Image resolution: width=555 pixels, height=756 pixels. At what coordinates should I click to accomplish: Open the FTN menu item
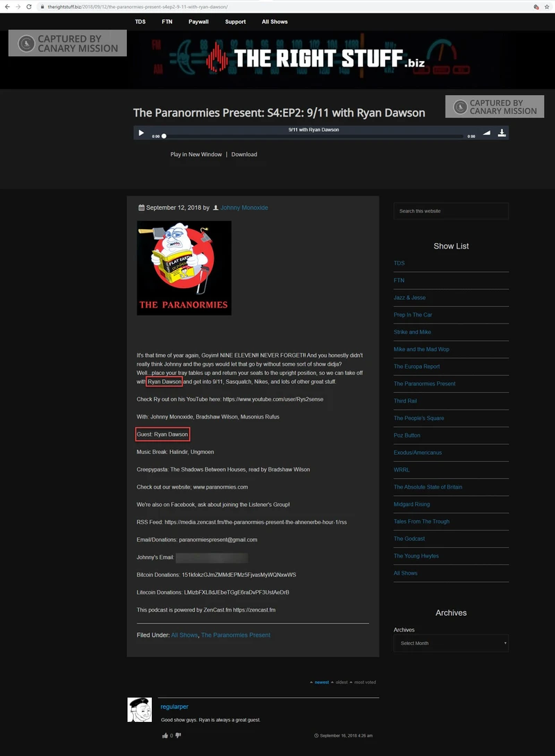[x=167, y=22]
